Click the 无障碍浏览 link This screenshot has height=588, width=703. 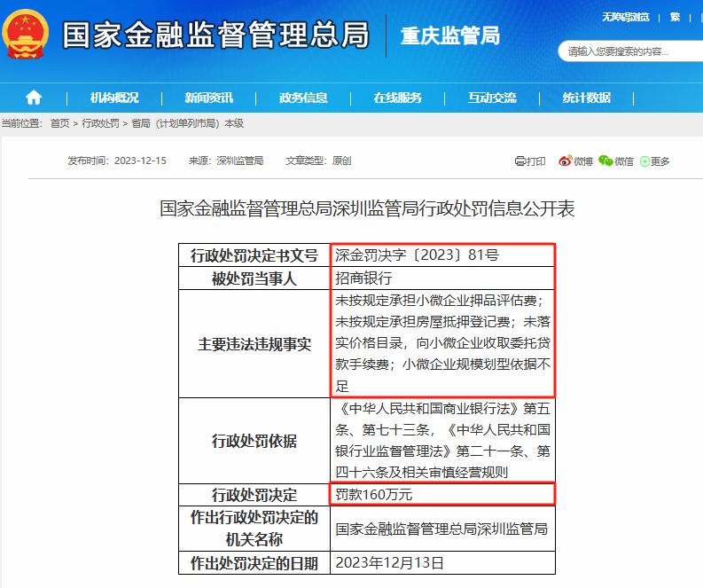(626, 17)
